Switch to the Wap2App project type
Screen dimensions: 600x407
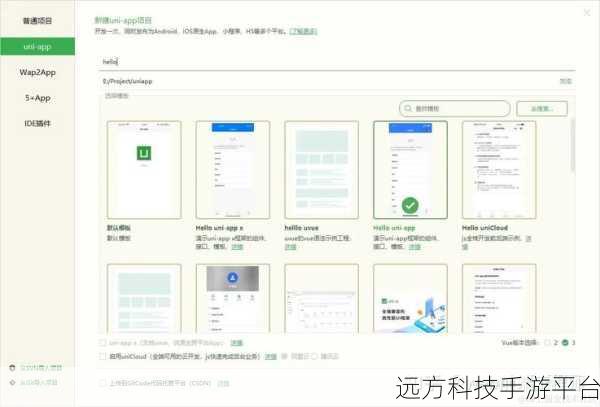pos(38,72)
